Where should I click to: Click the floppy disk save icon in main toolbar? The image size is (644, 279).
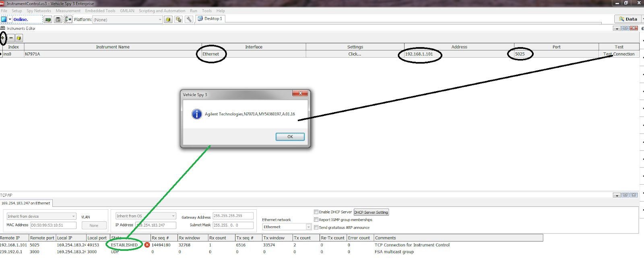pyautogui.click(x=58, y=19)
